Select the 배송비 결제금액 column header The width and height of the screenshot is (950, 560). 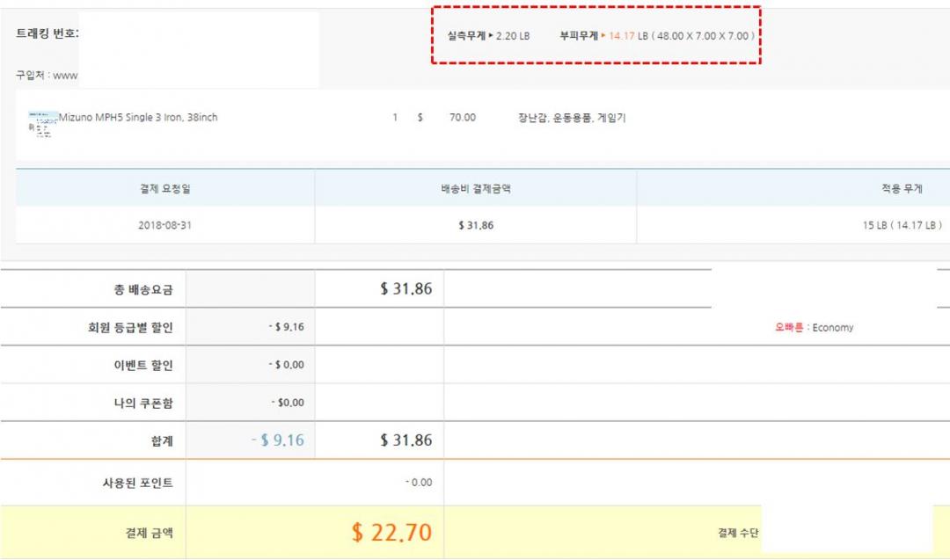[x=475, y=188]
